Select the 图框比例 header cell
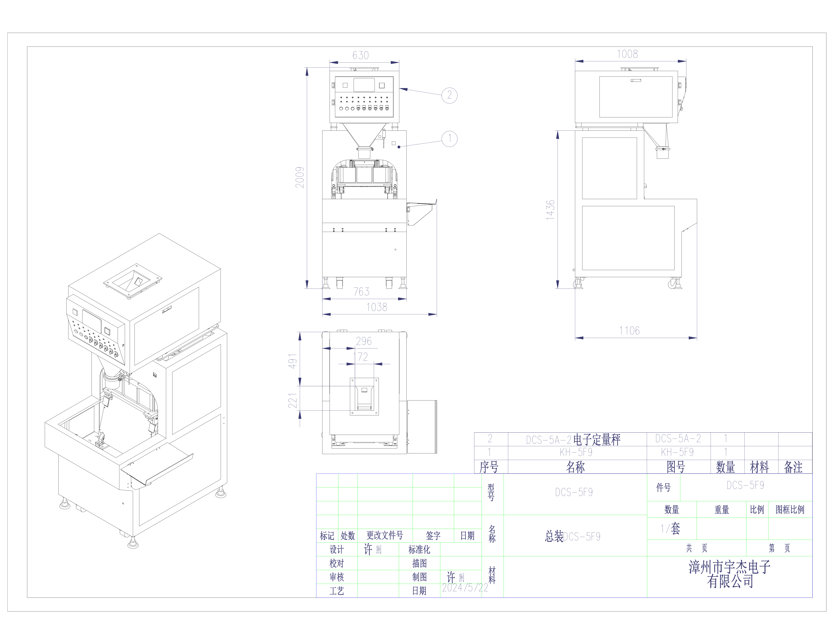Image resolution: width=834 pixels, height=644 pixels. 790,510
